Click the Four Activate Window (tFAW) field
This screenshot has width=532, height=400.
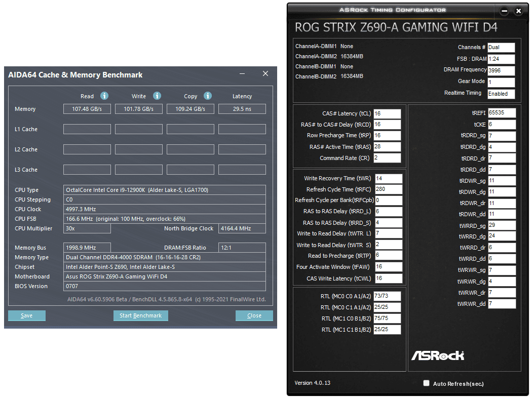coord(389,267)
